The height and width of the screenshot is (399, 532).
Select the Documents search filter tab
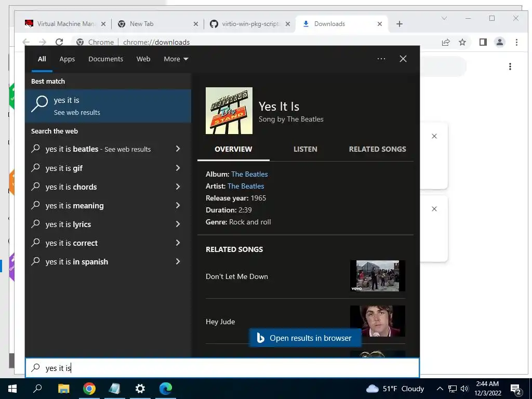pos(105,59)
